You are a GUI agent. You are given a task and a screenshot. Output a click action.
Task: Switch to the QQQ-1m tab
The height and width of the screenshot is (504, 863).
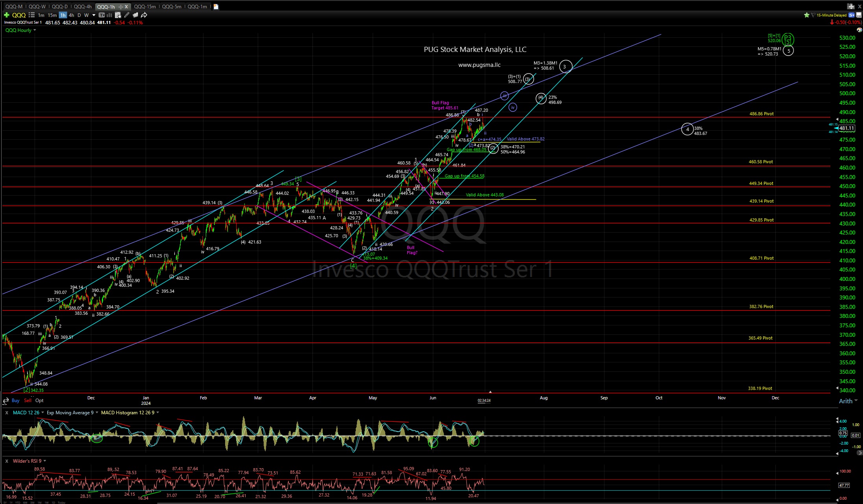click(197, 7)
